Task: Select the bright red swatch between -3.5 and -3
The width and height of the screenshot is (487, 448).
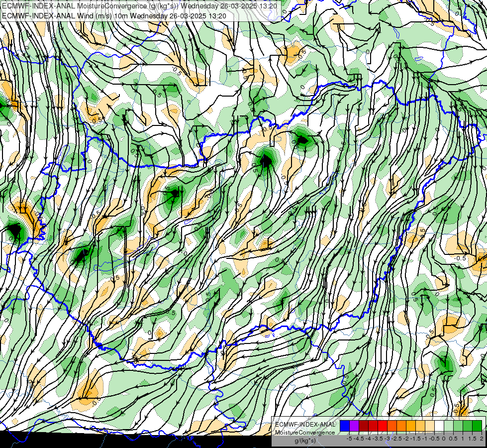Action: (383, 426)
